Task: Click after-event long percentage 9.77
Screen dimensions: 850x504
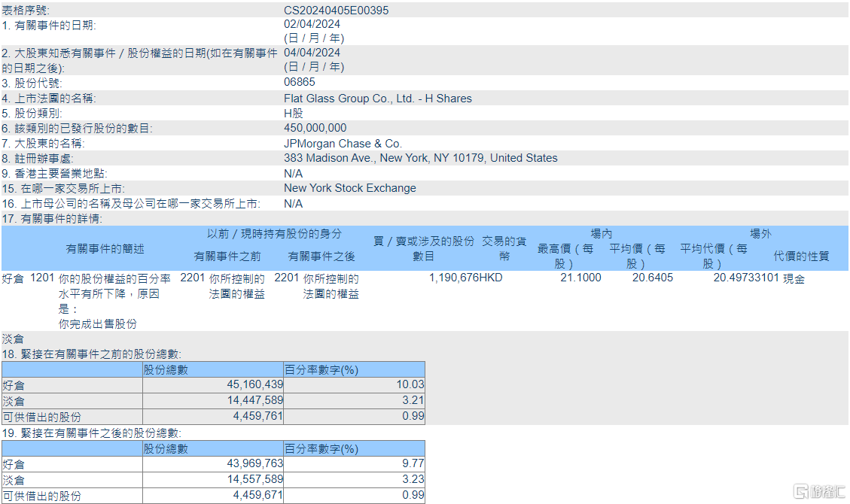Action: [413, 463]
